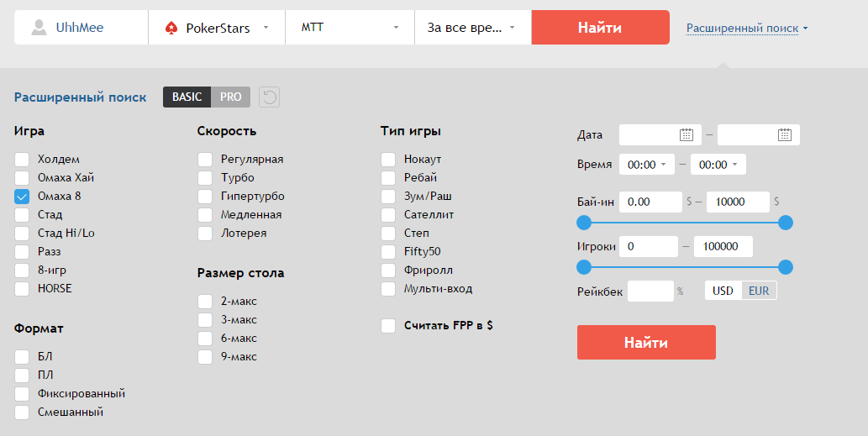
Task: Click the reset filters circular arrow icon
Action: (x=269, y=97)
